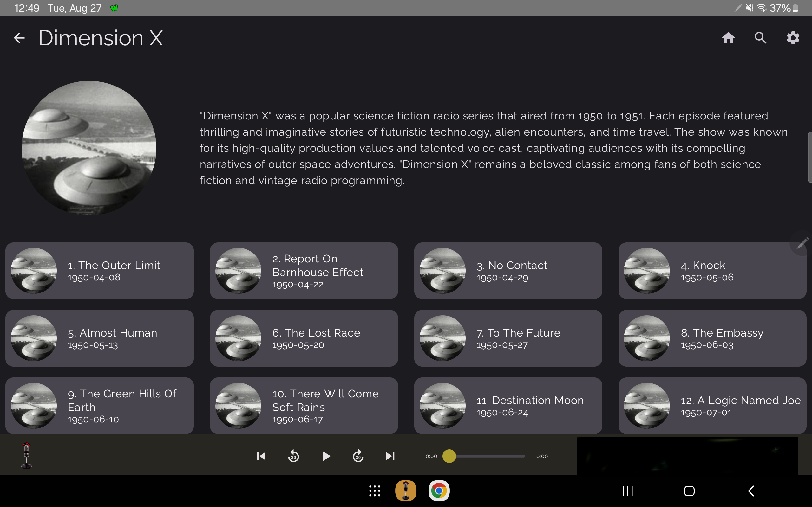The height and width of the screenshot is (507, 812).
Task: Open episode 1, The Outer Limit
Action: (100, 270)
